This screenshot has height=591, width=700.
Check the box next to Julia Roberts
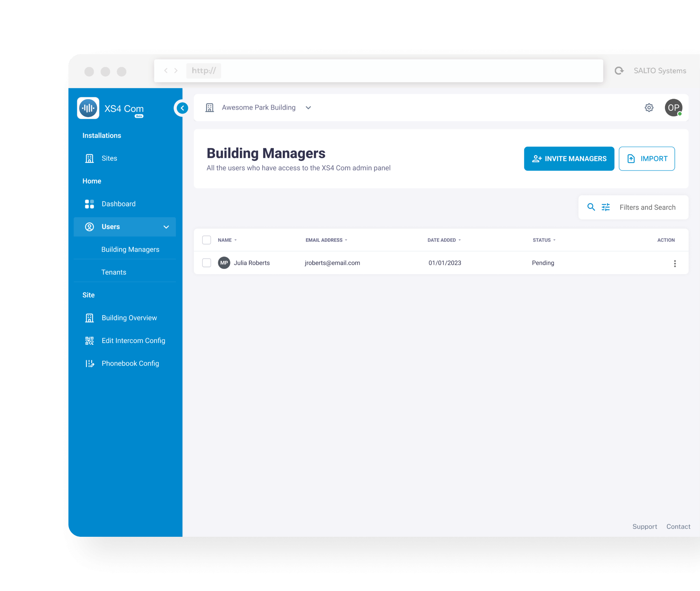[x=206, y=263]
